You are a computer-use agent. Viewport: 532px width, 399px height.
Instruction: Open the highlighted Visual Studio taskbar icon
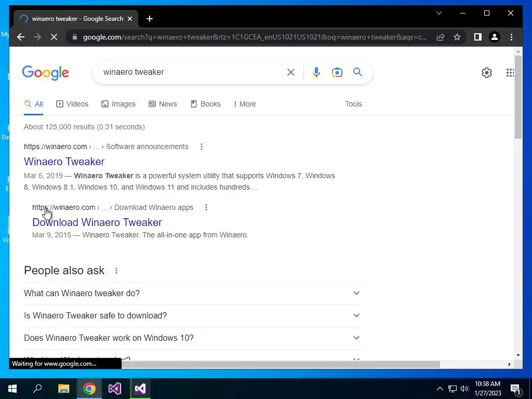(x=140, y=389)
